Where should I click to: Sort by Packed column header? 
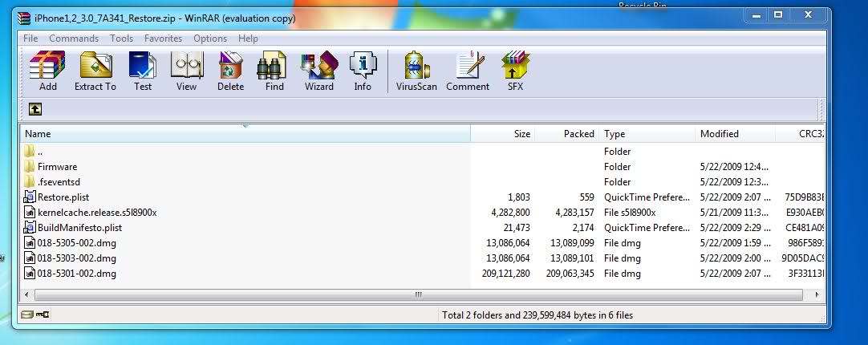(567, 133)
